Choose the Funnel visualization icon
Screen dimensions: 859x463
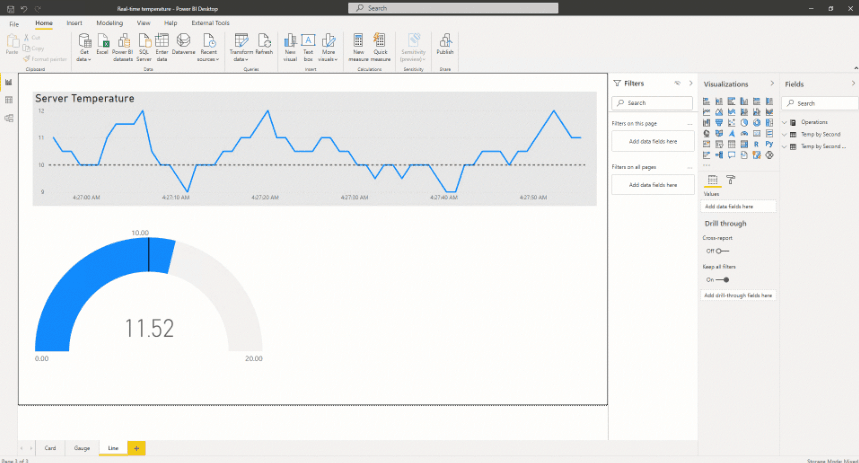tap(719, 123)
